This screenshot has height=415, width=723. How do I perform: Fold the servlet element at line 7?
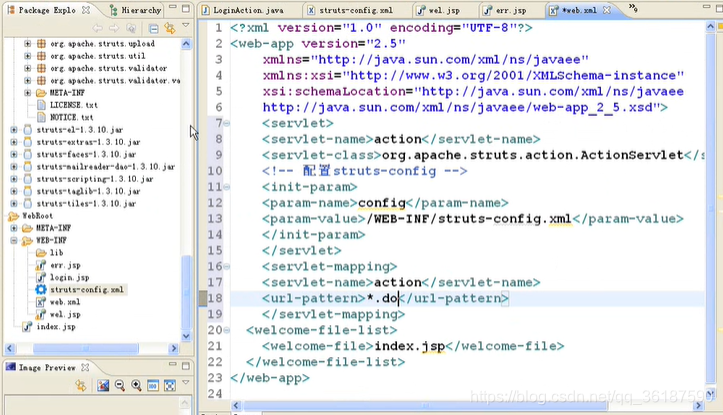pos(226,123)
